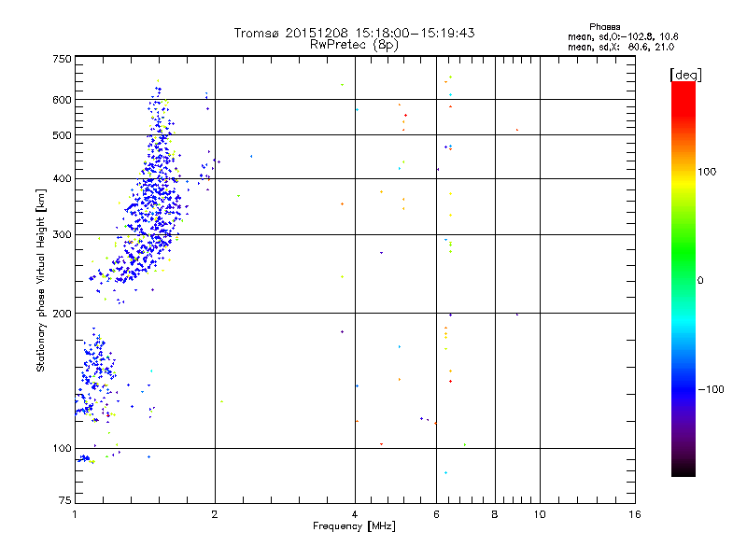This screenshot has height=560, width=747.
Task: Click the x-axis '2' tick label
Action: pyautogui.click(x=215, y=514)
